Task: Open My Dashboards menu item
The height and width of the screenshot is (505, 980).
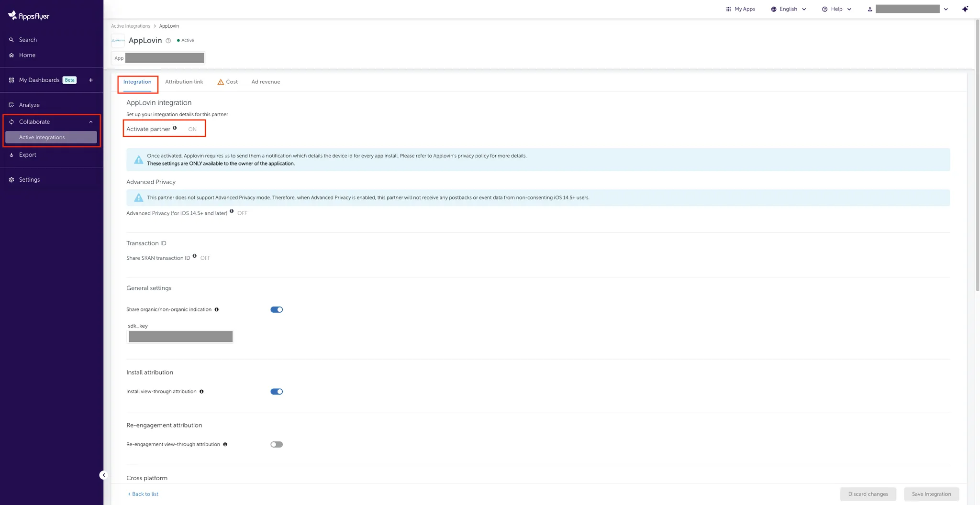Action: tap(39, 80)
